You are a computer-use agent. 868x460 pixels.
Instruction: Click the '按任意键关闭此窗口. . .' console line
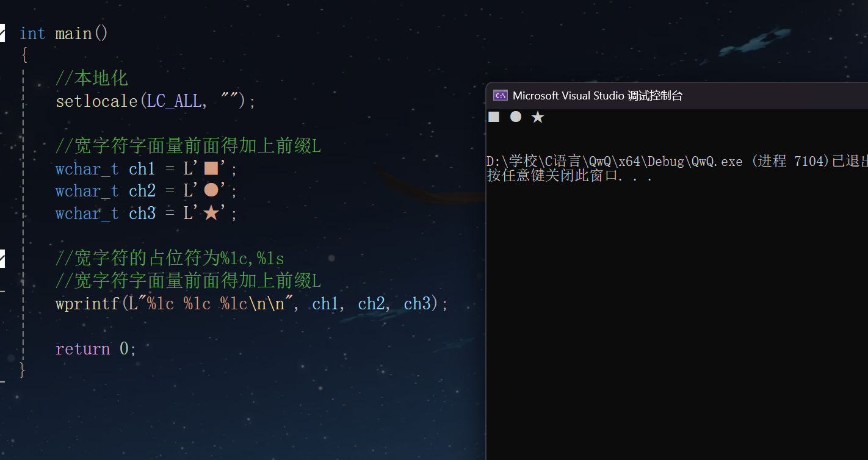click(570, 176)
